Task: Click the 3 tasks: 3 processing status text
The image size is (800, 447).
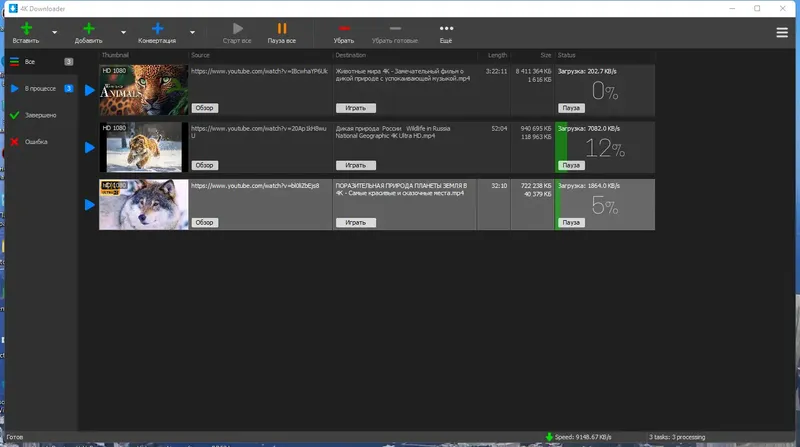Action: tap(677, 437)
